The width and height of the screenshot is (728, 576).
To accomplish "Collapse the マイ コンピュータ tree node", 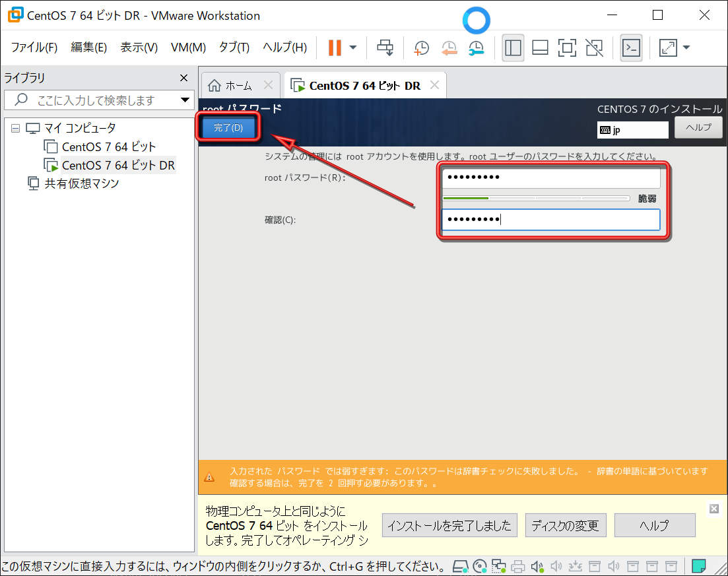I will [15, 128].
